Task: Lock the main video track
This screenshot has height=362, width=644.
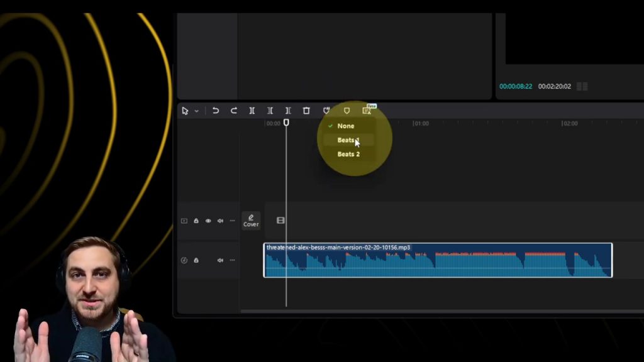Action: click(196, 221)
